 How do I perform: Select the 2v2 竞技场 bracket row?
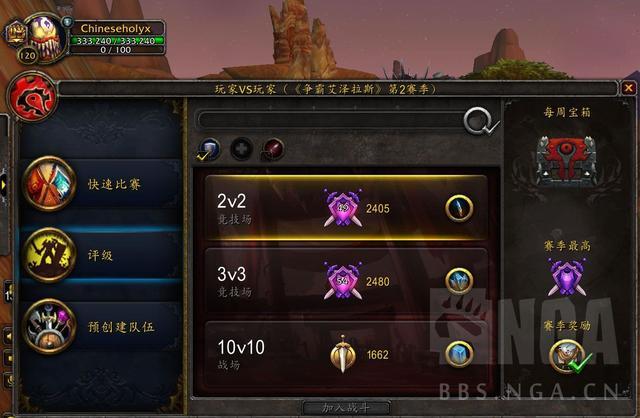(x=346, y=208)
